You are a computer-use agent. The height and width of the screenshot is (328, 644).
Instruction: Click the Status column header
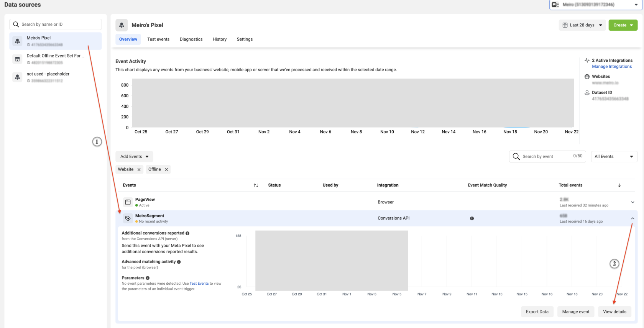(x=274, y=185)
